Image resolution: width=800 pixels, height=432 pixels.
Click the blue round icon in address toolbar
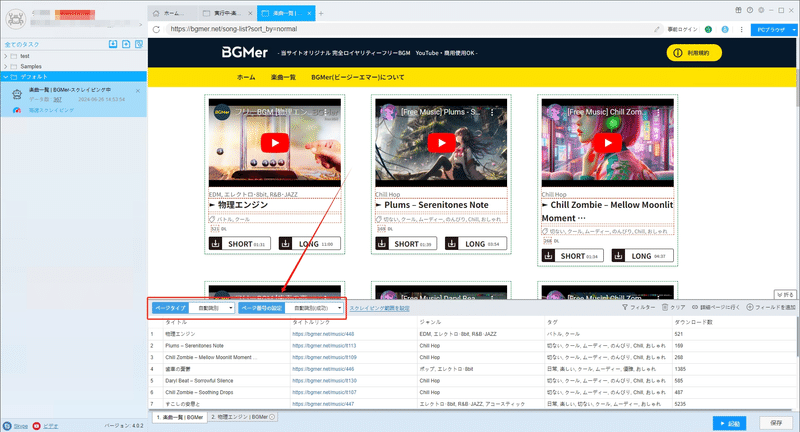point(725,29)
